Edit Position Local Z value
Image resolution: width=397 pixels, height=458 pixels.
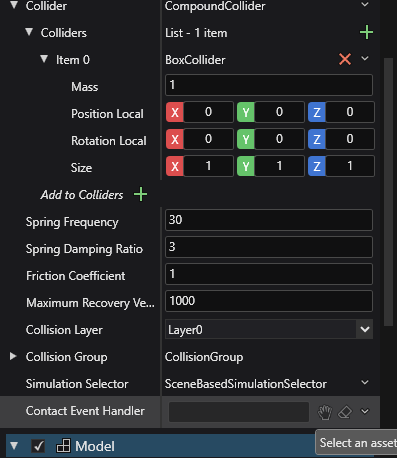350,112
